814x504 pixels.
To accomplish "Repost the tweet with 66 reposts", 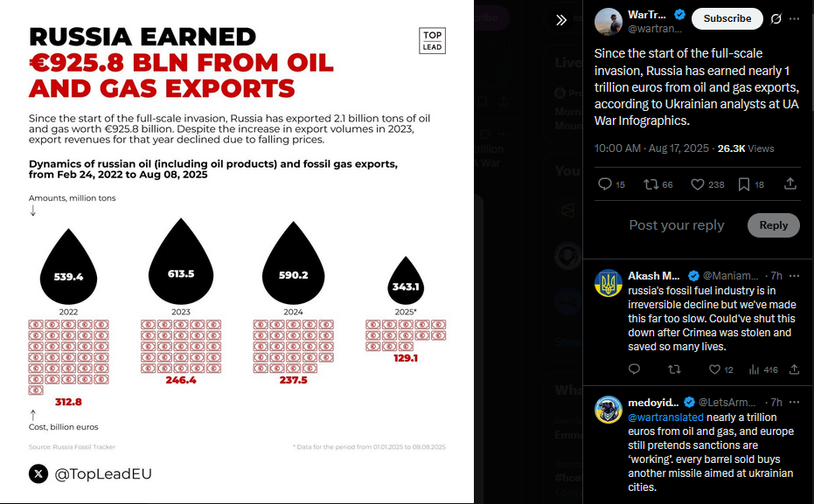I will [x=657, y=184].
